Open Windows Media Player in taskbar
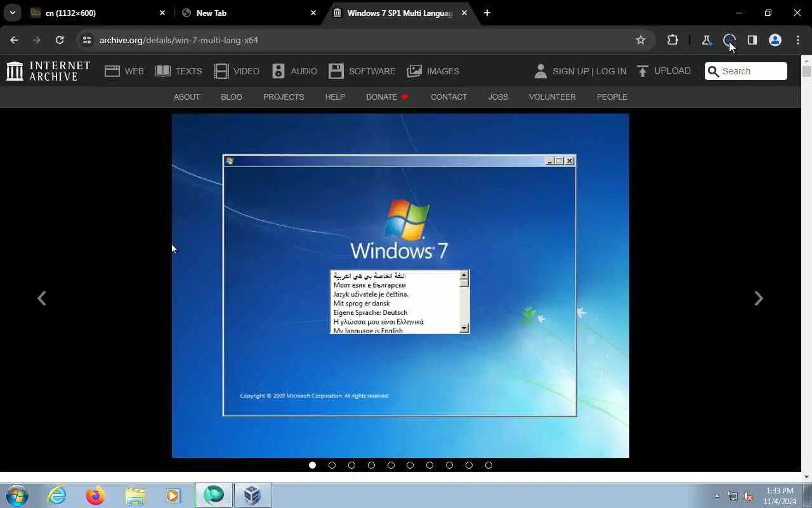 174,495
